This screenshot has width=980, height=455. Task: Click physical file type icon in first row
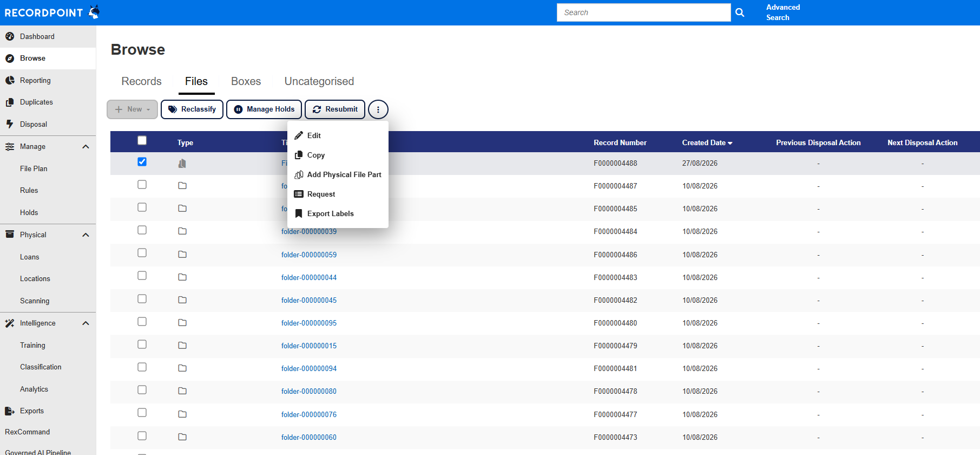click(182, 163)
